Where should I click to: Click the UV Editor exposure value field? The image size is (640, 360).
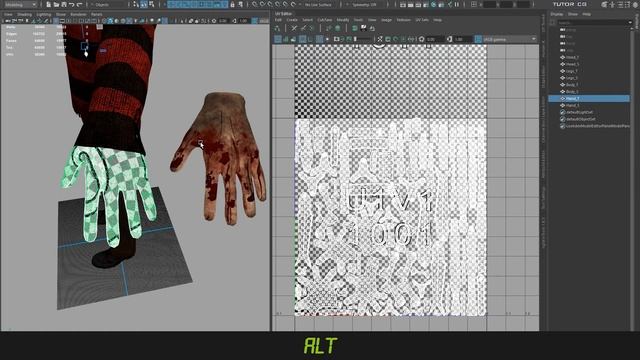pyautogui.click(x=434, y=39)
